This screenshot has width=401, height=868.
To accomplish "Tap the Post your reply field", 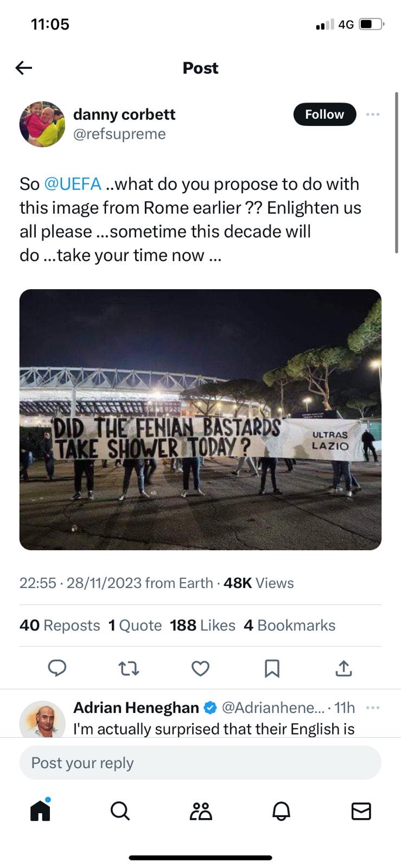I will point(200,763).
